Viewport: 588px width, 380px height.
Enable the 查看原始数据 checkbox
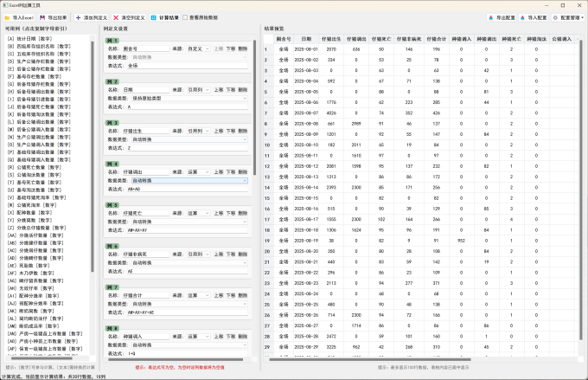186,16
